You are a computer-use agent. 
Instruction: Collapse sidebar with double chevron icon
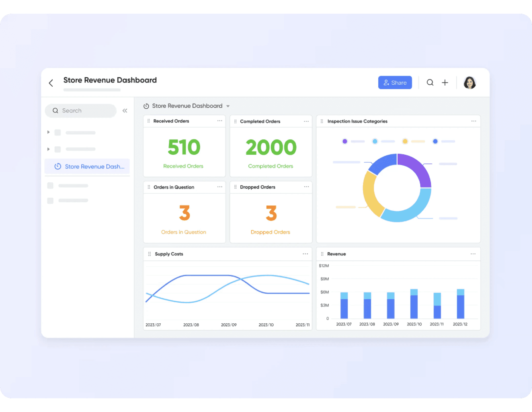(x=125, y=111)
